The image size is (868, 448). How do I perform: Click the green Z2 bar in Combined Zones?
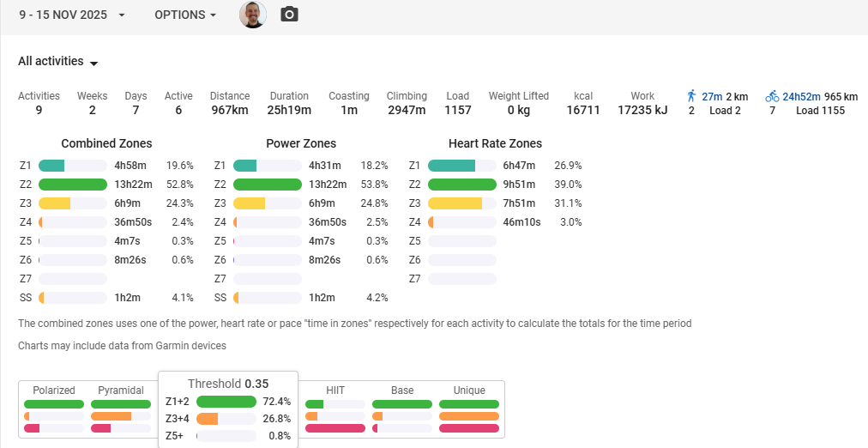point(73,185)
